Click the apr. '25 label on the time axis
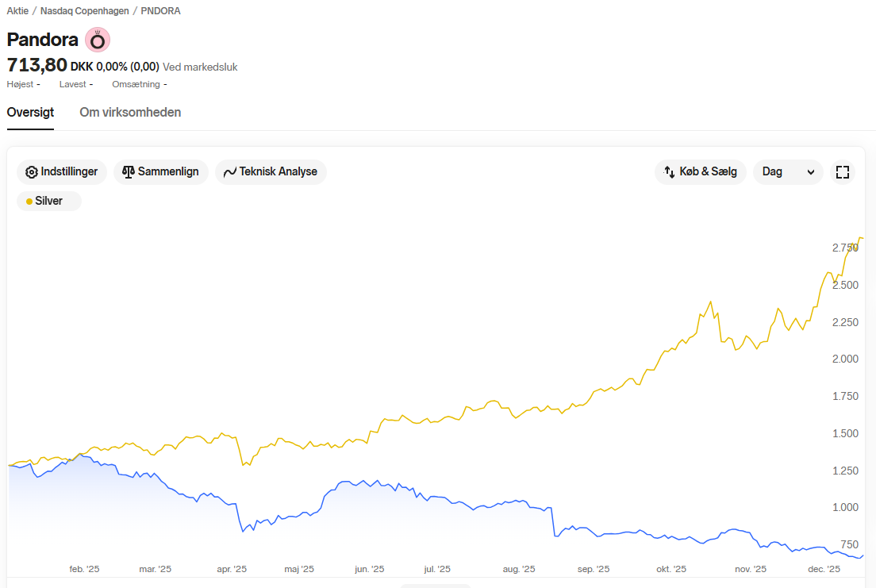The height and width of the screenshot is (588, 876). 232,569
